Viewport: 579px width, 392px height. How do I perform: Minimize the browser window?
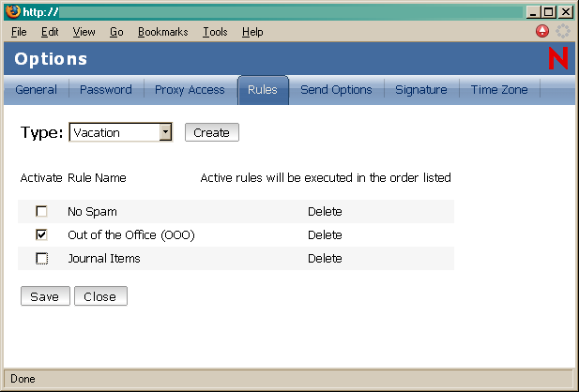532,12
